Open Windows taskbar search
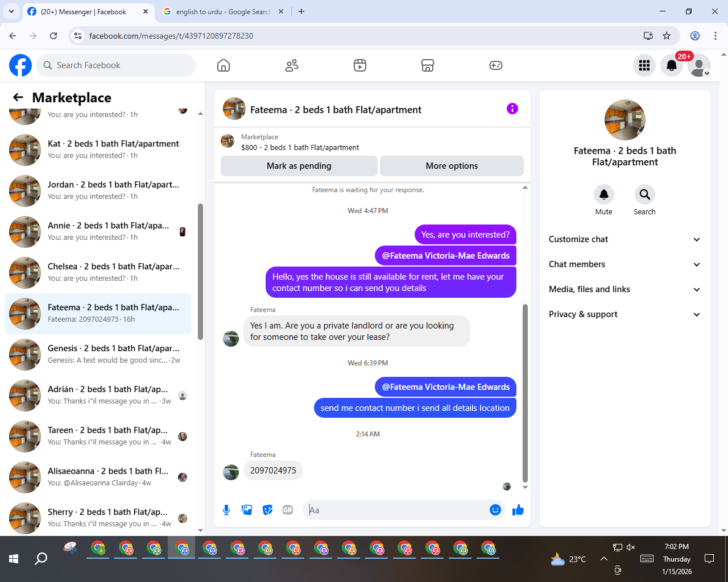Viewport: 728px width, 582px height. pos(41,559)
